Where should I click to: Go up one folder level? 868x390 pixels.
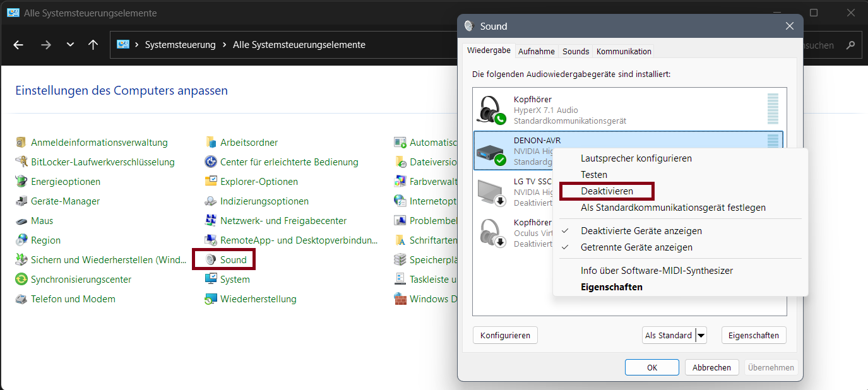point(93,45)
